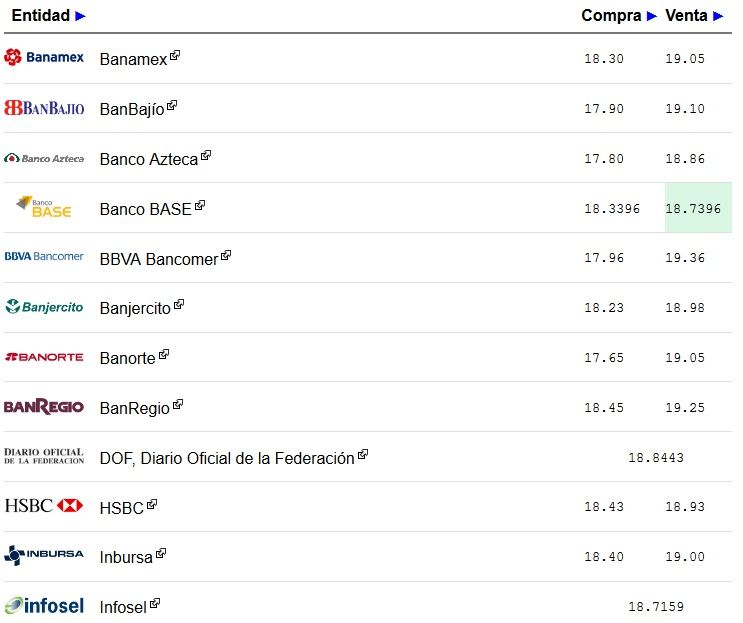Open the Banjercito link
Screen dimensions: 743x623
pos(135,308)
